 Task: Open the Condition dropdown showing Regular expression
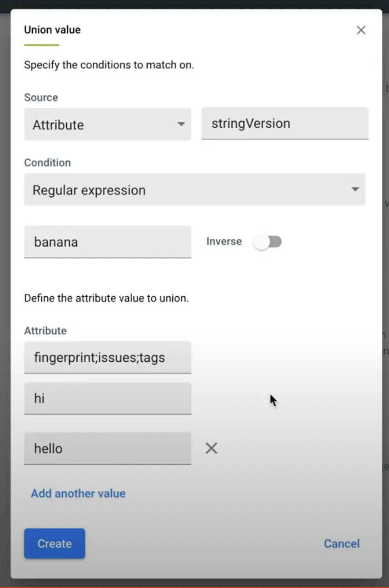[x=194, y=189]
